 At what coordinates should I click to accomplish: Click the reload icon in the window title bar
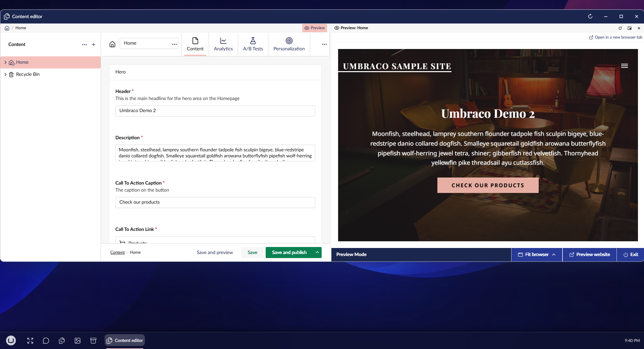(x=590, y=16)
